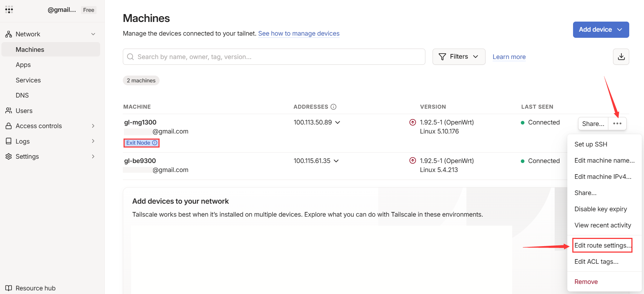The image size is (644, 294).
Task: Click the Settings gear icon
Action: point(9,157)
